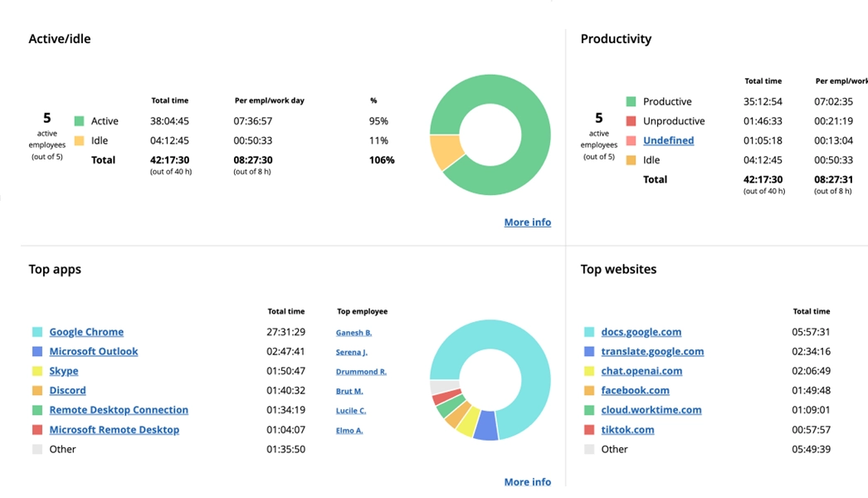Click the blue translate.google.com legend swatch
The height and width of the screenshot is (498, 868).
pyautogui.click(x=589, y=352)
